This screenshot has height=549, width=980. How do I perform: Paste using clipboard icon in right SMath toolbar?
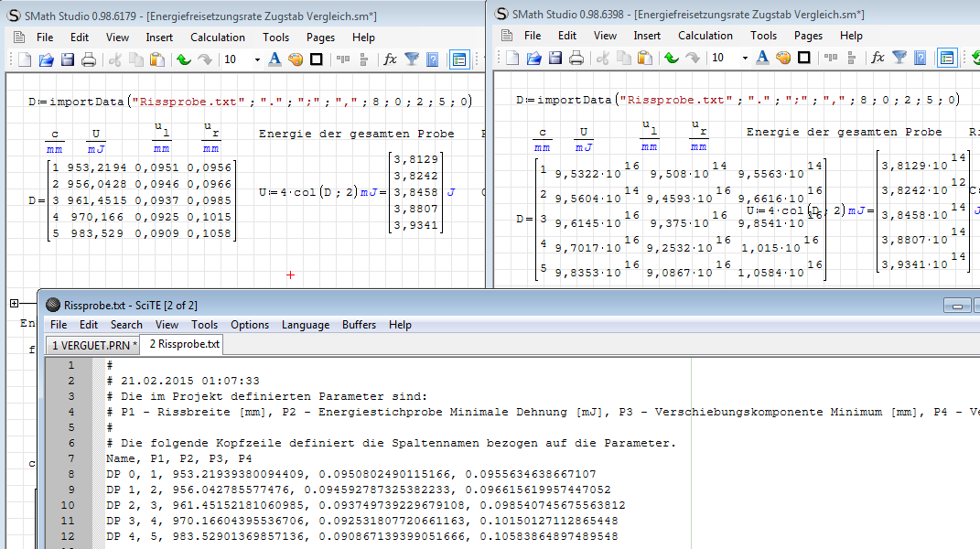click(x=644, y=58)
